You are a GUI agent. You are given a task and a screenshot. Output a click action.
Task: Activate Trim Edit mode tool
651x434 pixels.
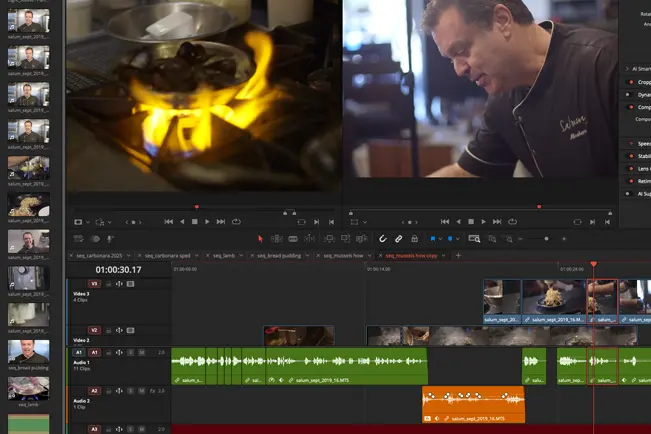(x=277, y=239)
